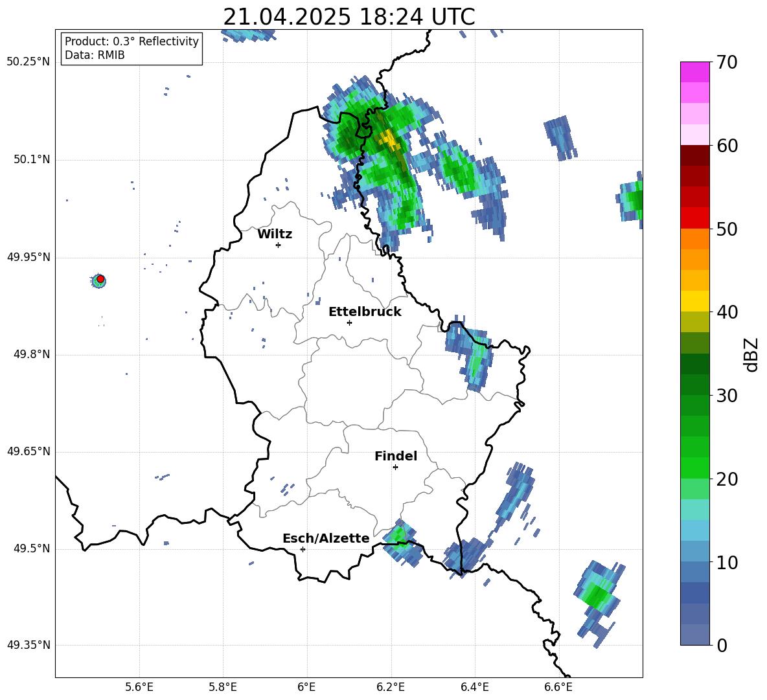Click the 6.2°E longitude label
The height and width of the screenshot is (700, 767).
coord(391,688)
